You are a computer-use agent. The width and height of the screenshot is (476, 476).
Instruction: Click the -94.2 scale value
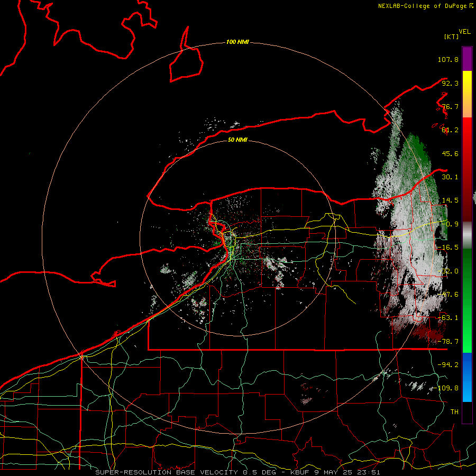coord(448,365)
